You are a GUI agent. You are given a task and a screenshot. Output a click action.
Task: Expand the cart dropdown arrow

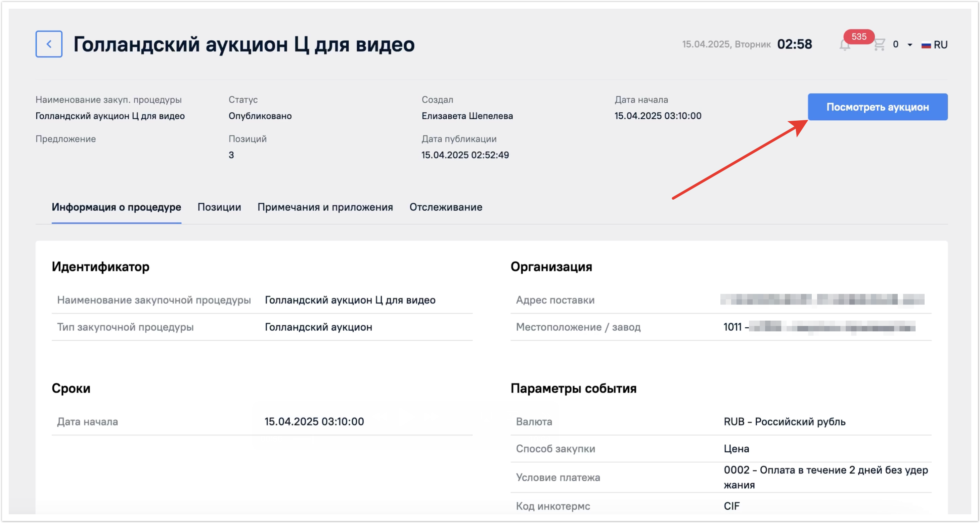click(909, 45)
